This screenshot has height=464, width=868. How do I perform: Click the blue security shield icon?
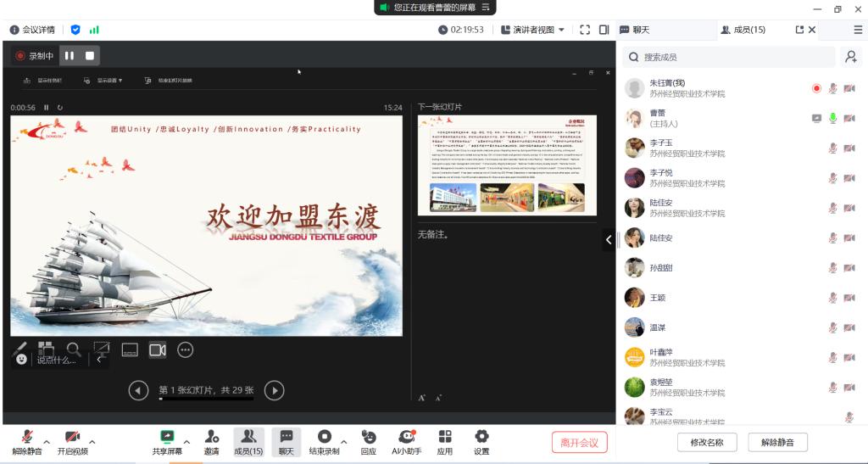coord(75,30)
